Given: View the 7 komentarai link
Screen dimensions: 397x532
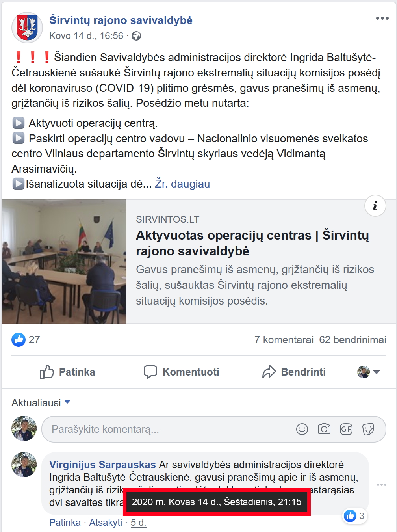Looking at the screenshot, I should pyautogui.click(x=284, y=340).
